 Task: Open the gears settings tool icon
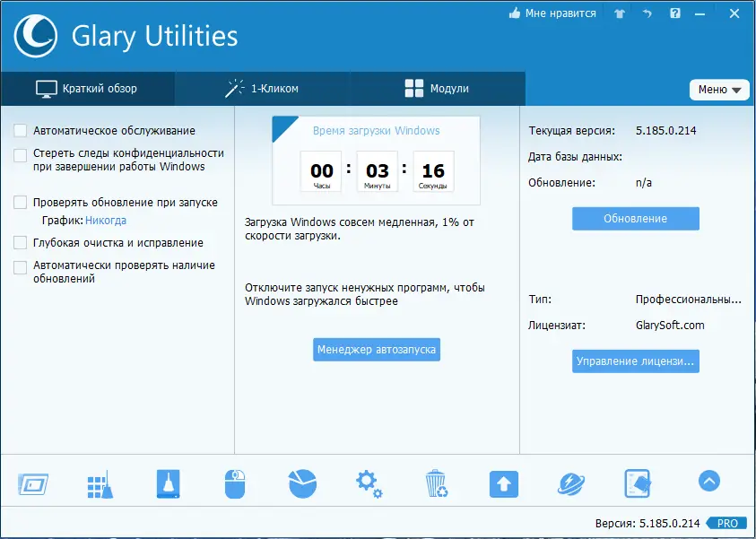(369, 484)
